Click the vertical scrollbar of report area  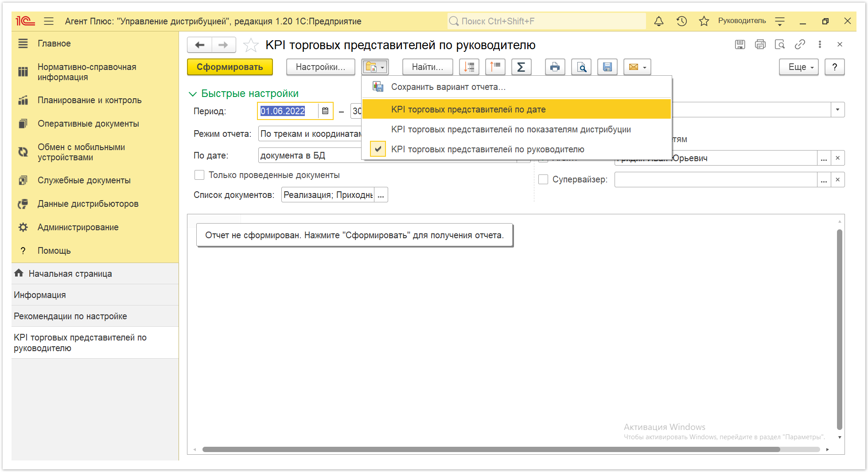[x=839, y=329]
